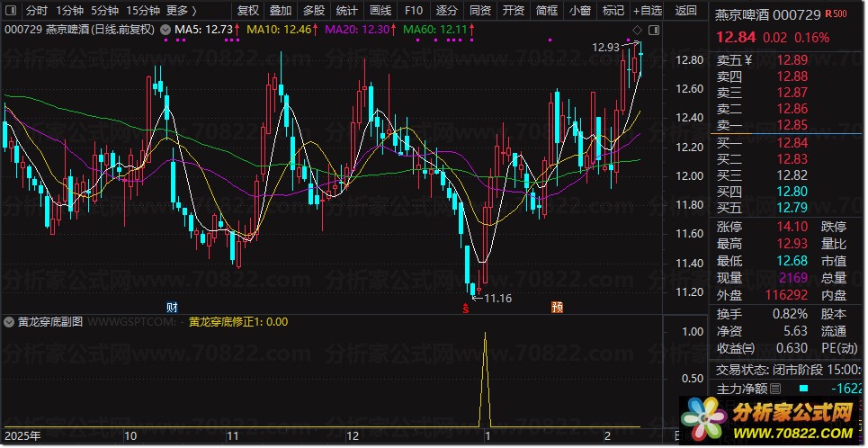
Task: Expand 黄龙穿底副图 indicator dropdown arrow
Action: tap(9, 322)
